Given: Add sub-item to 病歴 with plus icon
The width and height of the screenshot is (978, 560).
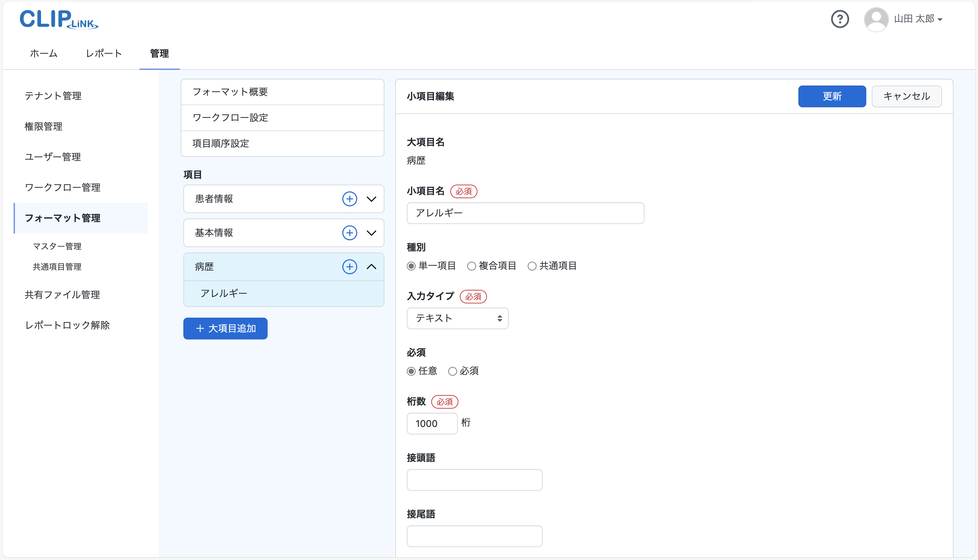Looking at the screenshot, I should point(349,266).
